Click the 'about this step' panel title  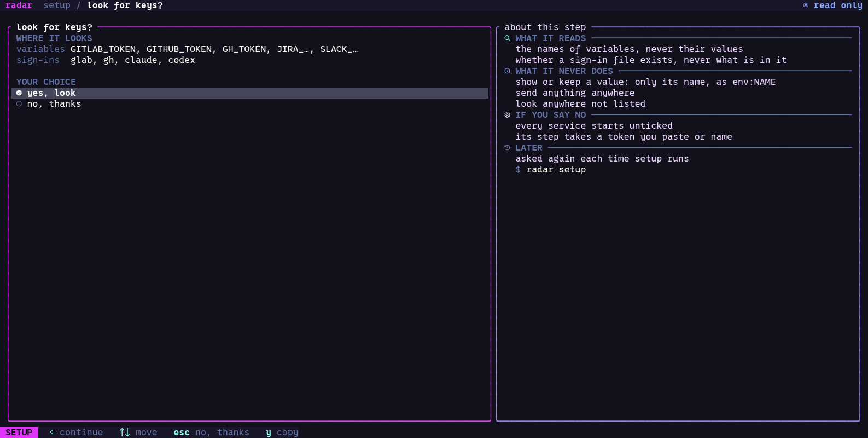545,27
